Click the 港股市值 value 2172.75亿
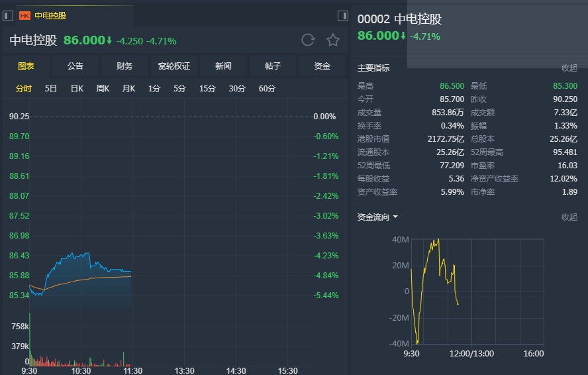Image resolution: width=588 pixels, height=375 pixels. tap(446, 139)
